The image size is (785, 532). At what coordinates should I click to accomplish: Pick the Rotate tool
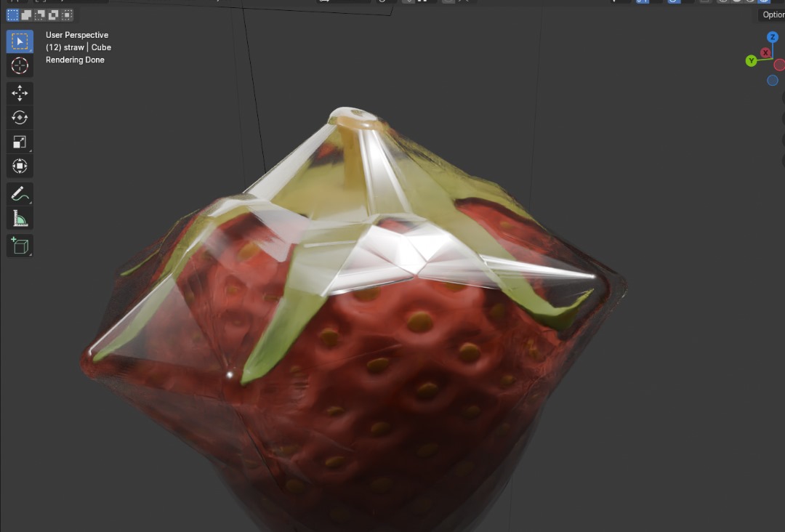tap(20, 118)
